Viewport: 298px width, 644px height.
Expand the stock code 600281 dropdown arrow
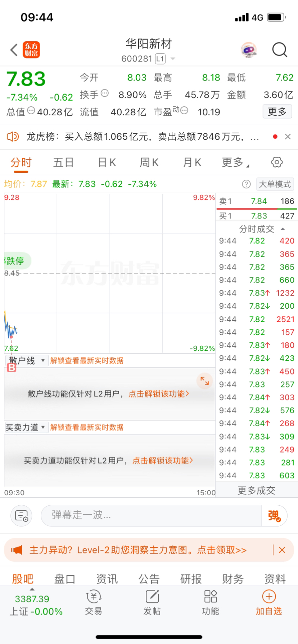point(173,59)
